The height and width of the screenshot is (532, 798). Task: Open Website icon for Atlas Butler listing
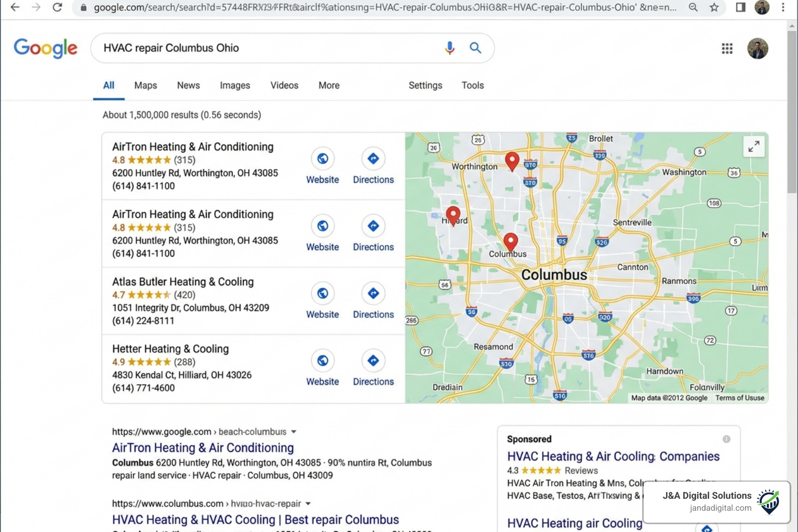323,294
